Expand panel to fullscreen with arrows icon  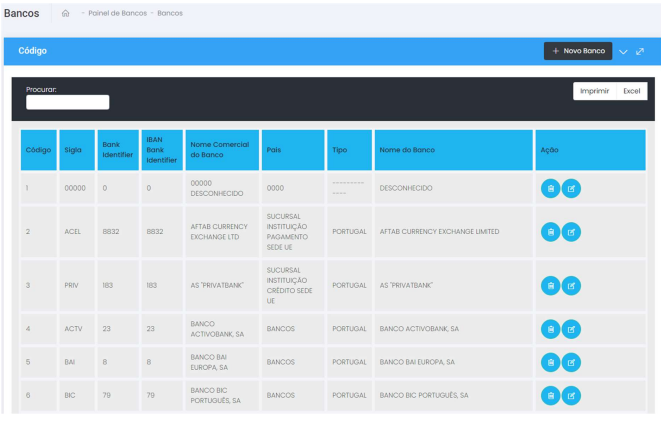point(640,51)
